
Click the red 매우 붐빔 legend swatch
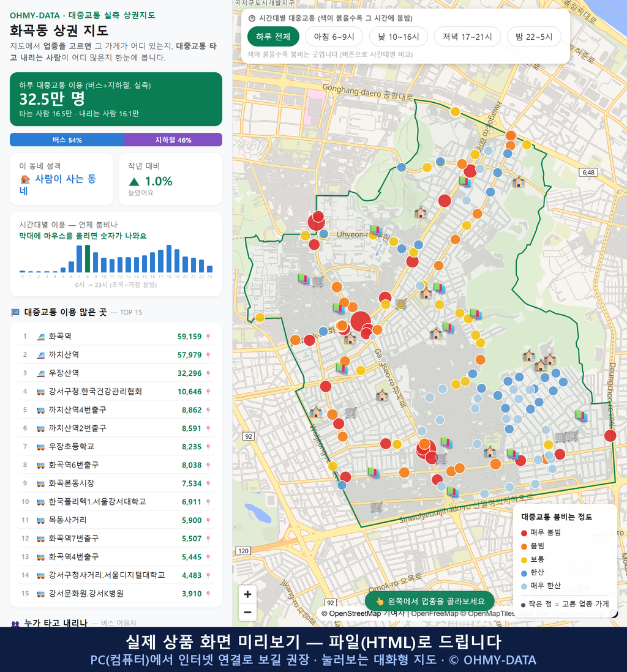(x=524, y=532)
